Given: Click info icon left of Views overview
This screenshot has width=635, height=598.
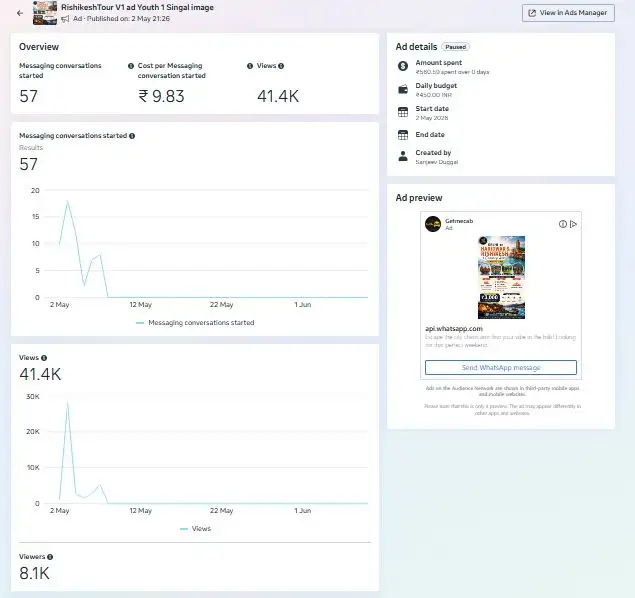Looking at the screenshot, I should 250,66.
